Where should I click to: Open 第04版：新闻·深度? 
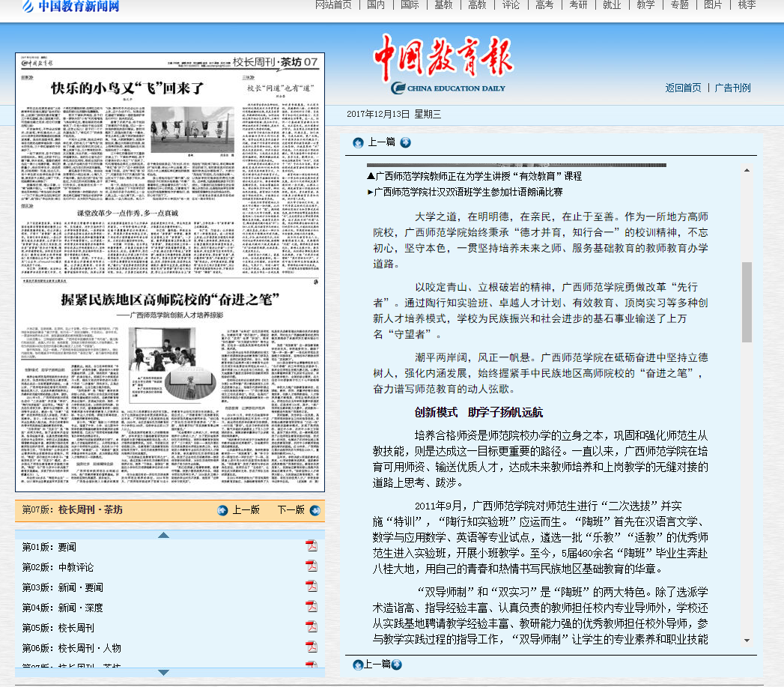62,608
